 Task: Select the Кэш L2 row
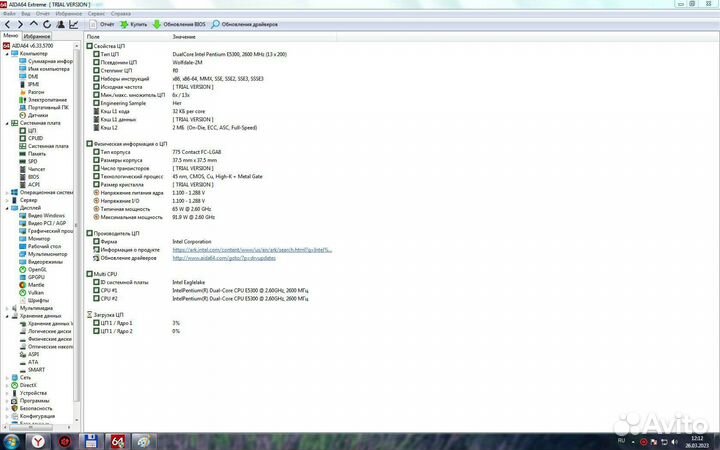click(x=175, y=128)
